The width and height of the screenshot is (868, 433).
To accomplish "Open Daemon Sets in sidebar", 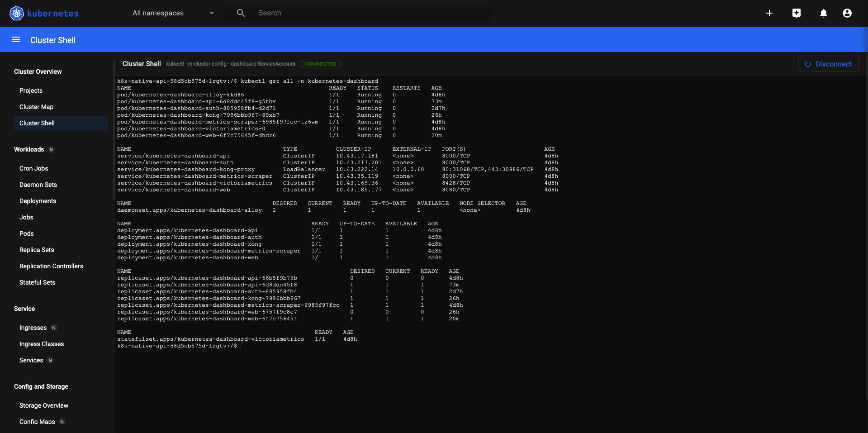I will click(x=38, y=185).
